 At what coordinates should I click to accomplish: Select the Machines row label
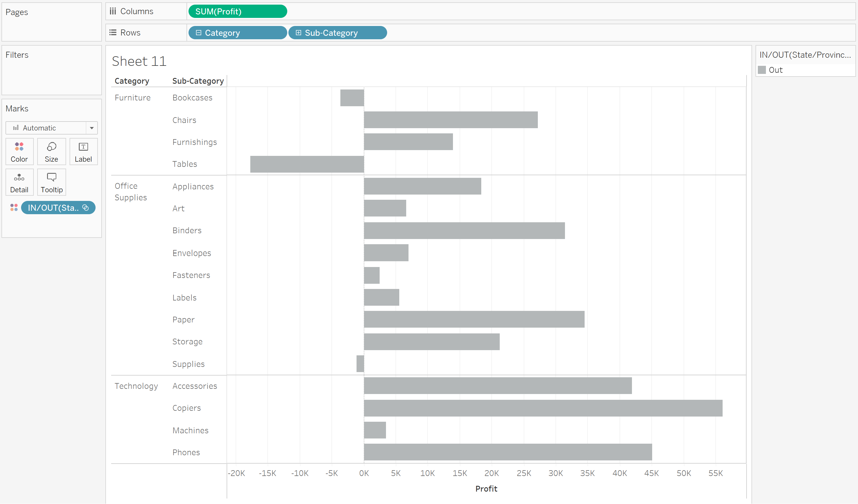(x=190, y=431)
